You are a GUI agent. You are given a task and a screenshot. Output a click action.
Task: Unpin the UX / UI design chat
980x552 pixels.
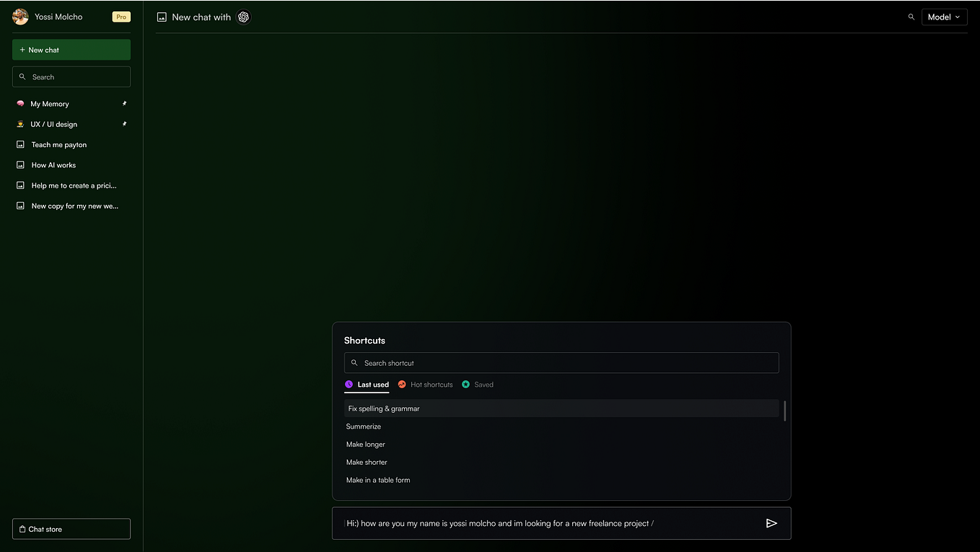[123, 123]
